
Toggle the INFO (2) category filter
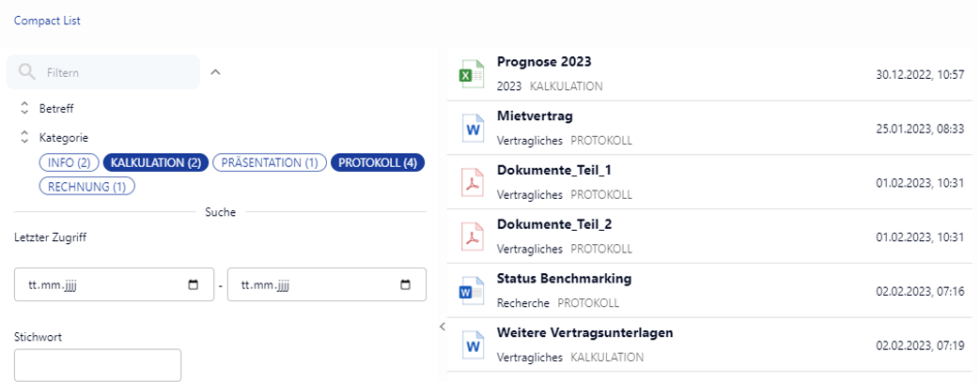click(69, 162)
